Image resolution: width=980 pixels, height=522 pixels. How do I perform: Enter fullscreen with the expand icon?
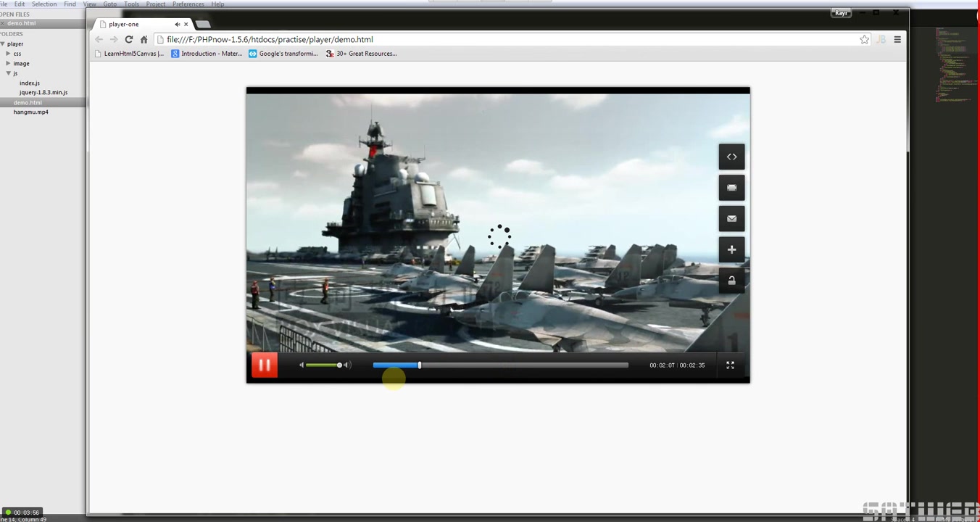[730, 365]
